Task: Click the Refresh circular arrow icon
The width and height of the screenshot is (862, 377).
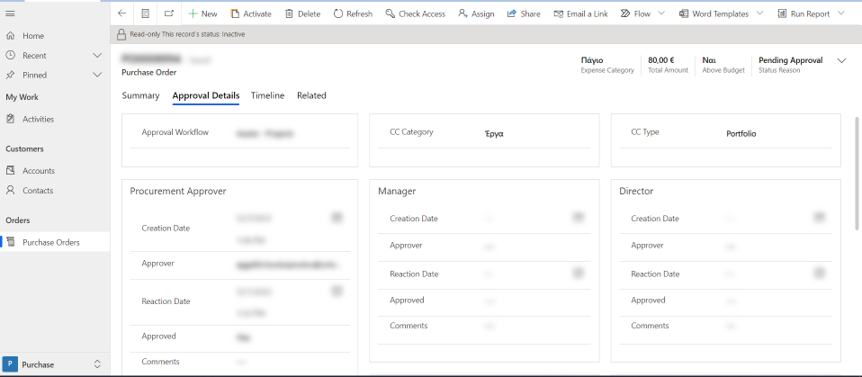Action: click(338, 14)
